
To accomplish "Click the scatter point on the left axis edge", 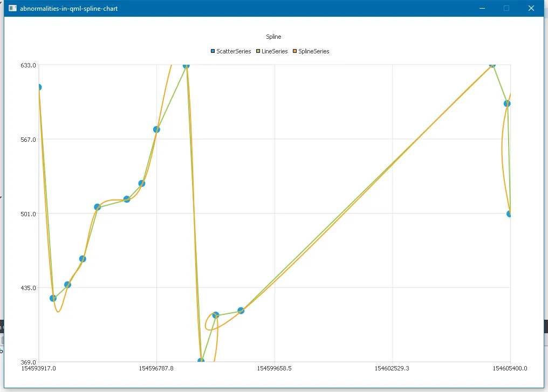I will tap(40, 87).
